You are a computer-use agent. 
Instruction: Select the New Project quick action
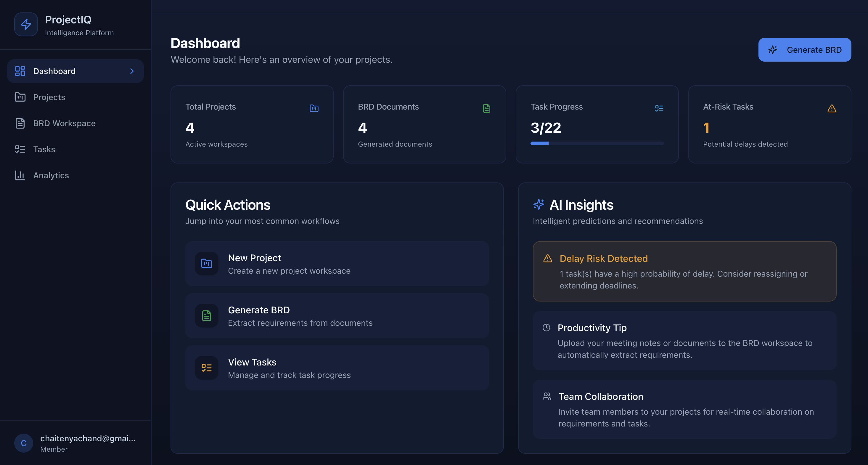pos(337,264)
